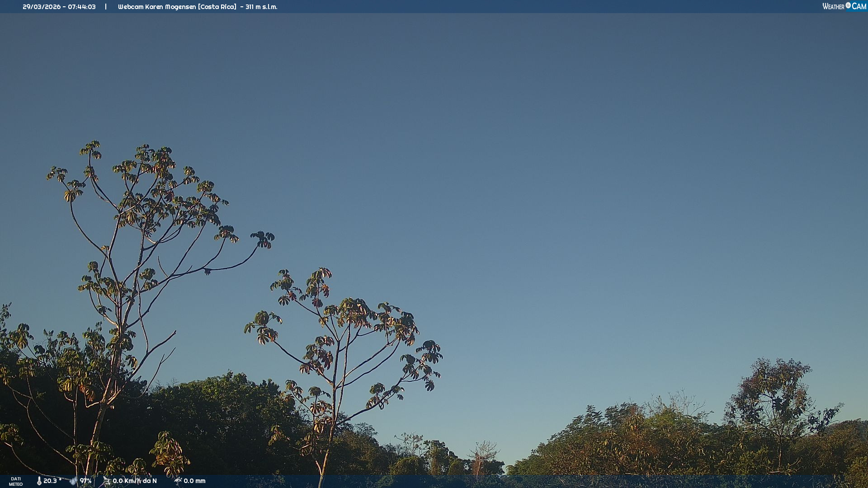Click the Webcam Karen Mogensen title
The image size is (868, 488).
[x=157, y=7]
